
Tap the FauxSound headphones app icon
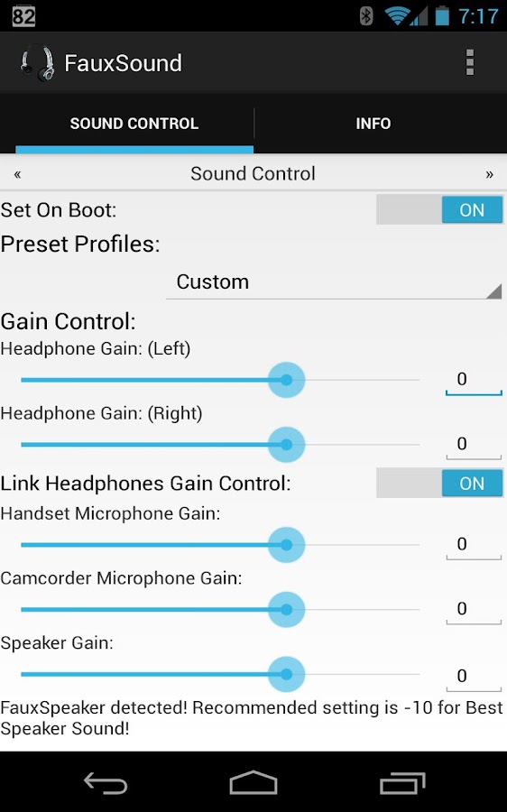37,62
